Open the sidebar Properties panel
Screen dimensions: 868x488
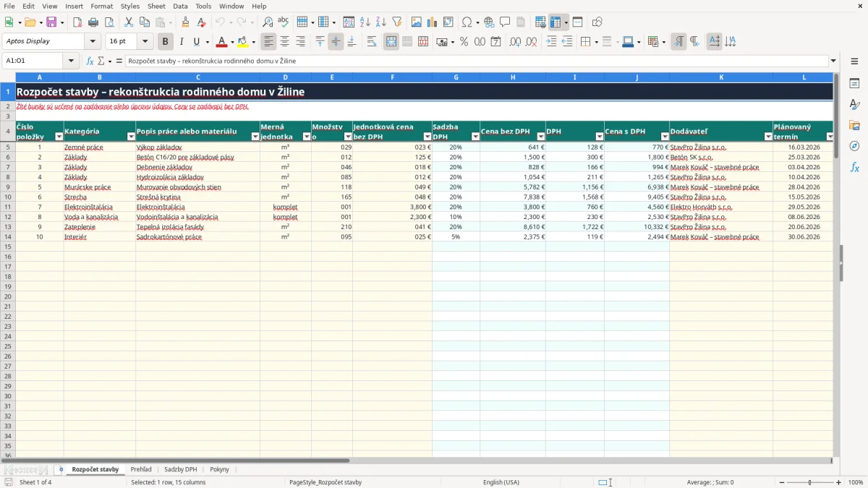(x=854, y=83)
